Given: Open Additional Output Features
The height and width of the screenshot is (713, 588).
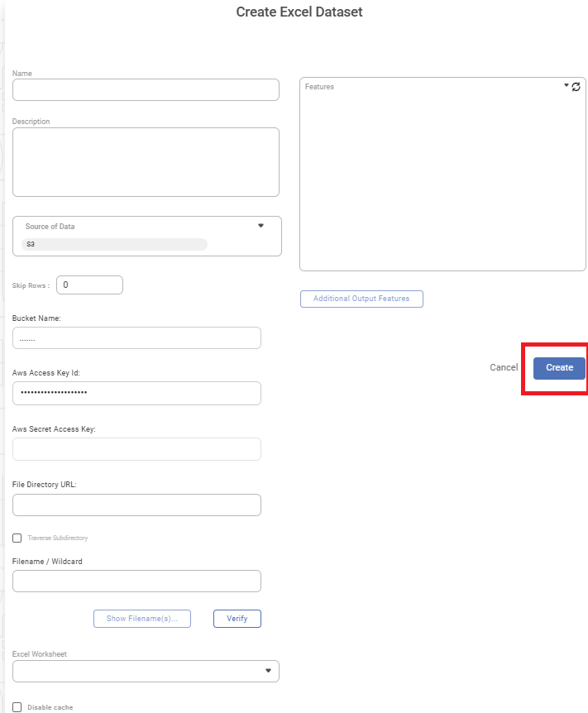Looking at the screenshot, I should [x=361, y=299].
